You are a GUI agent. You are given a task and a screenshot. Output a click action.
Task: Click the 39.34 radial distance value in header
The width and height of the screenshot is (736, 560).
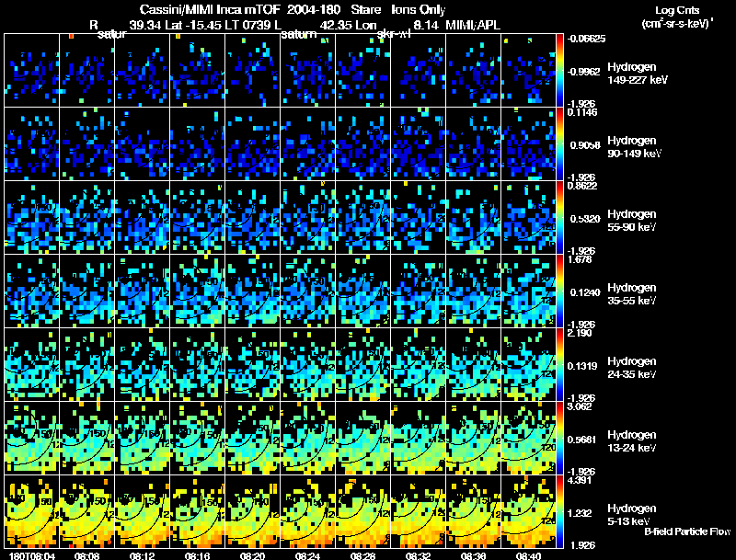tap(145, 25)
